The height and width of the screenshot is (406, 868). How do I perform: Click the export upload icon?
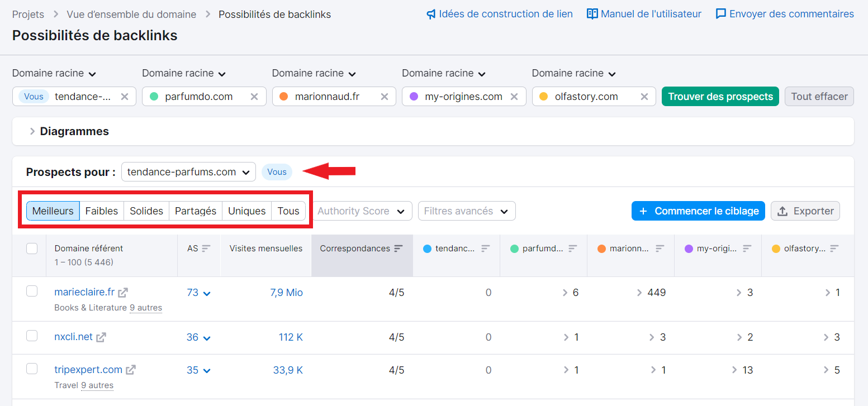[783, 211]
